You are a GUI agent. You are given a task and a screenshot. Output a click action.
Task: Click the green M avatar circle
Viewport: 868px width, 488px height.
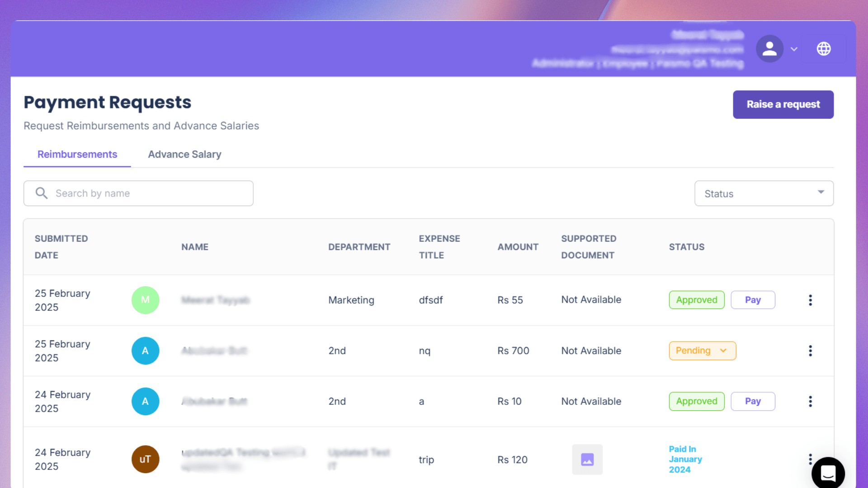[145, 300]
